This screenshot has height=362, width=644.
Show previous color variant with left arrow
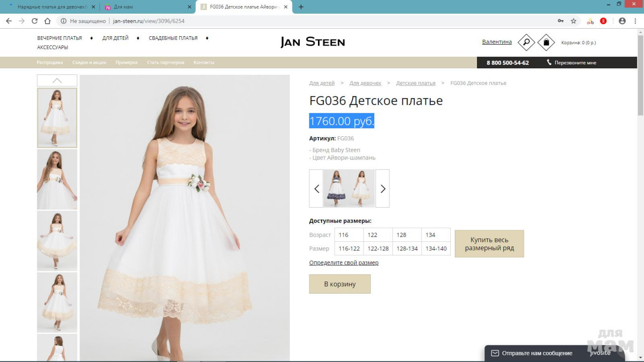(316, 189)
